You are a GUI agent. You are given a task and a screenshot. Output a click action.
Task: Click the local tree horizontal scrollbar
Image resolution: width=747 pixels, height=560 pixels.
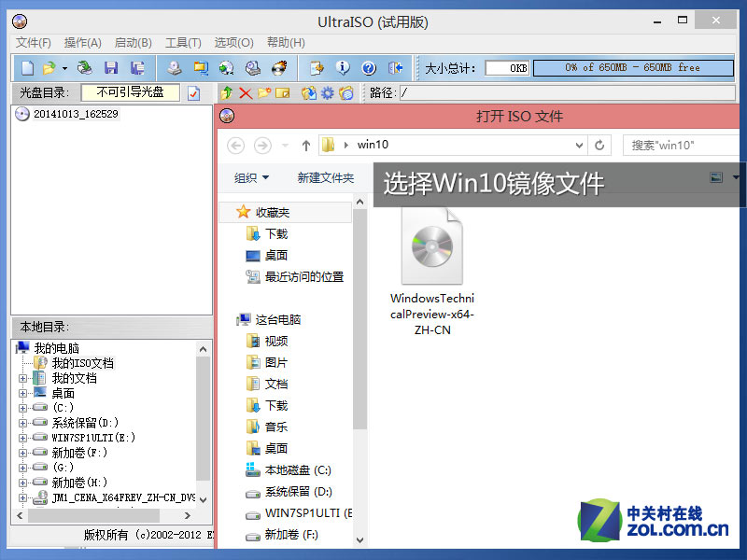pos(94,516)
